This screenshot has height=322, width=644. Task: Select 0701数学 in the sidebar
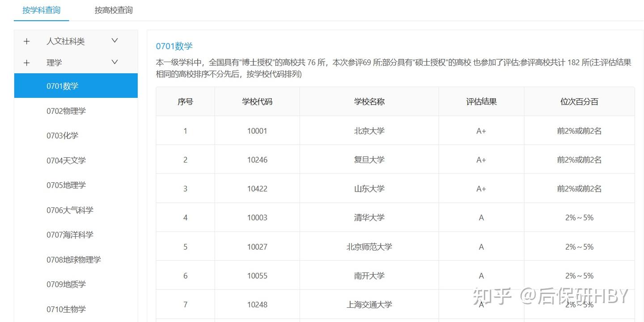(x=76, y=86)
